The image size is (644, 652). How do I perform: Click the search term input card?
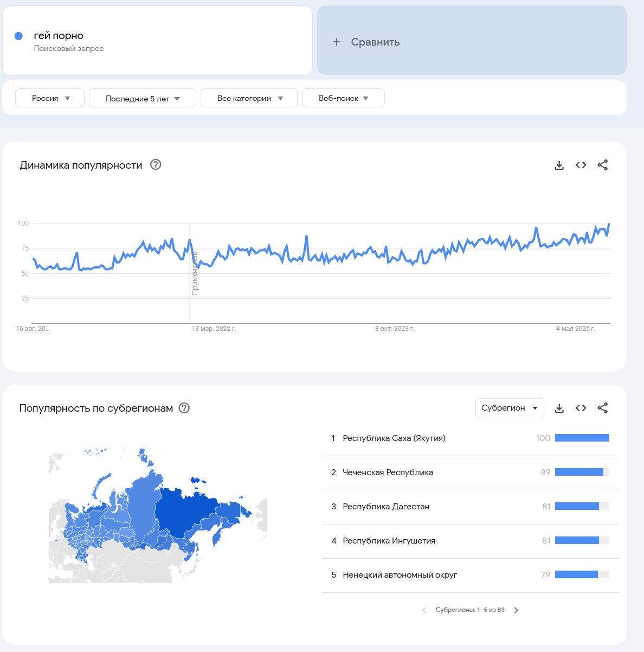[x=157, y=41]
